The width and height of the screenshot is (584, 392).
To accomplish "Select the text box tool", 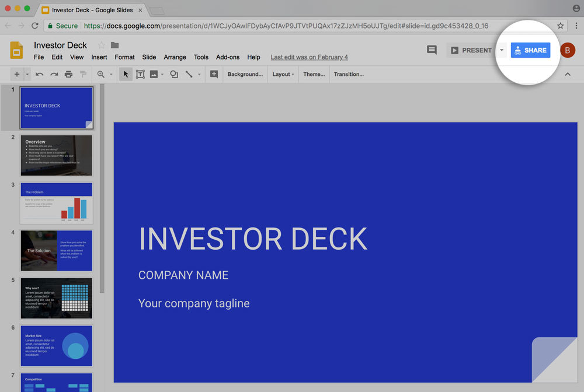I will (140, 75).
